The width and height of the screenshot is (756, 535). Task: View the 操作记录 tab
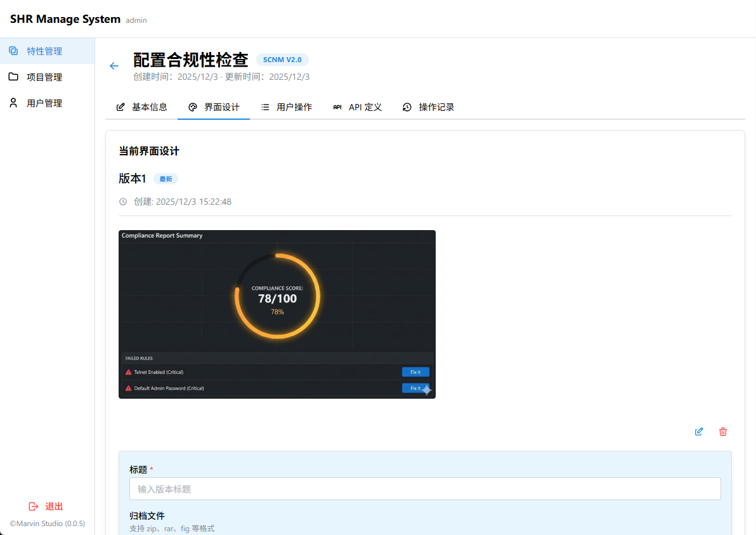(429, 107)
